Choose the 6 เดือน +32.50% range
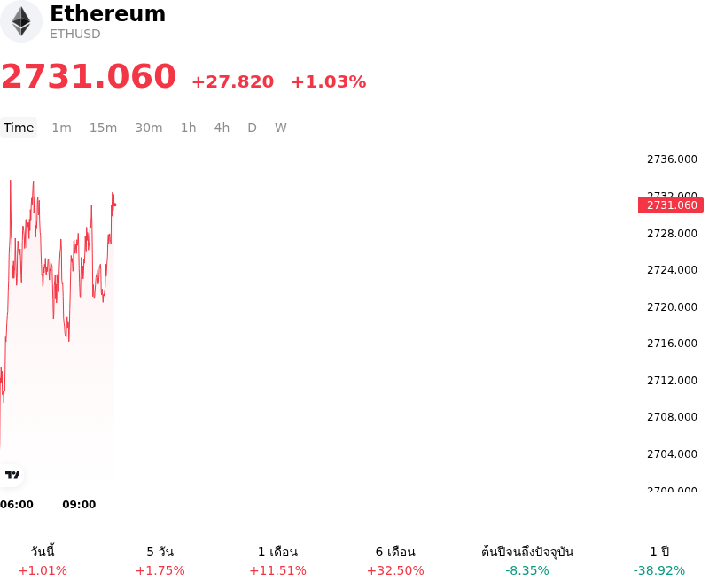 (395, 561)
